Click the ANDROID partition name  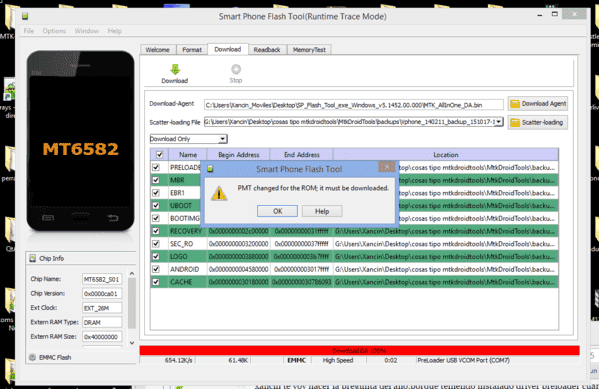point(185,269)
